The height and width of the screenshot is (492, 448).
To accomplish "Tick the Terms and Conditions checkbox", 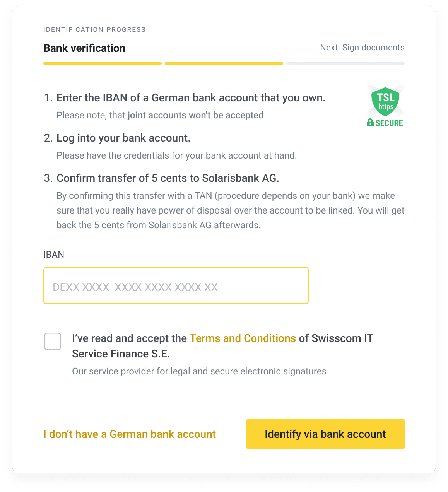I will click(53, 341).
